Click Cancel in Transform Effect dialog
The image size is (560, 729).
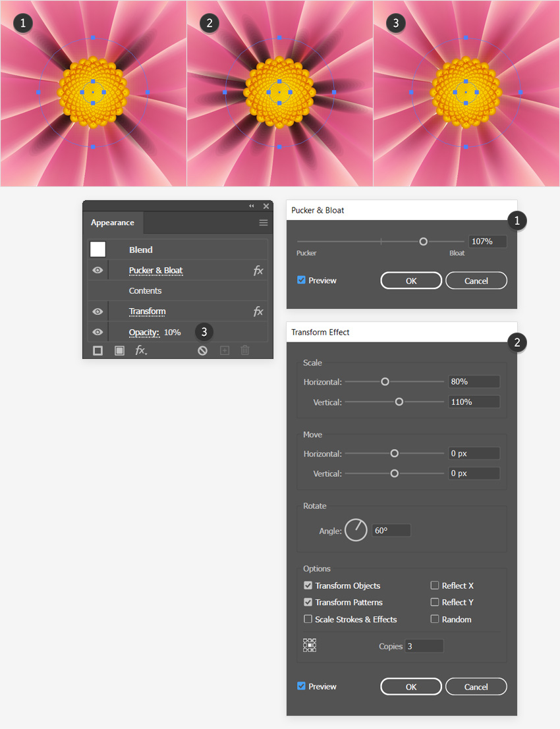point(476,687)
